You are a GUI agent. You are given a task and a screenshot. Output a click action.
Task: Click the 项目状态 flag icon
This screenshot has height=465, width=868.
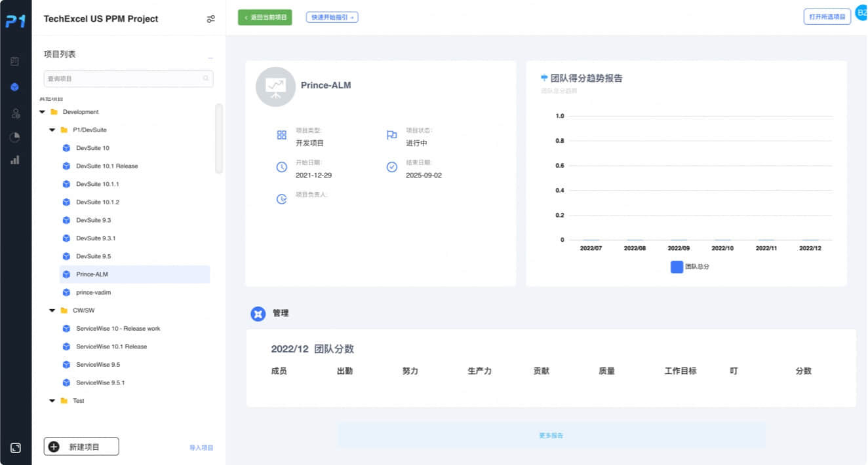click(392, 135)
